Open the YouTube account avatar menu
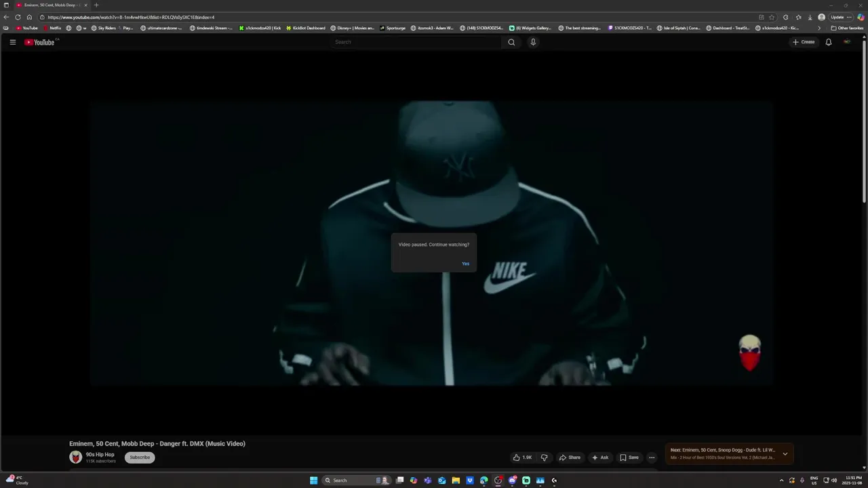The height and width of the screenshot is (488, 868). pyautogui.click(x=847, y=42)
